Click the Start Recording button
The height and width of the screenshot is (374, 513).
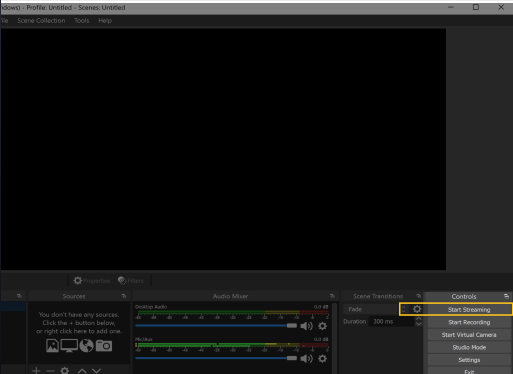click(x=469, y=322)
